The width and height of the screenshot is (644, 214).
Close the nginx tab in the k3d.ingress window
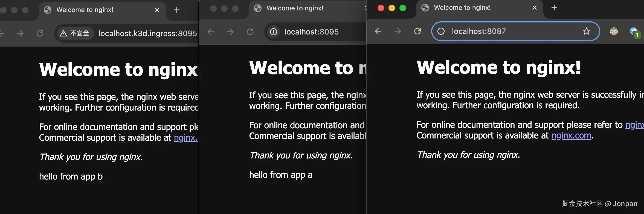click(157, 10)
